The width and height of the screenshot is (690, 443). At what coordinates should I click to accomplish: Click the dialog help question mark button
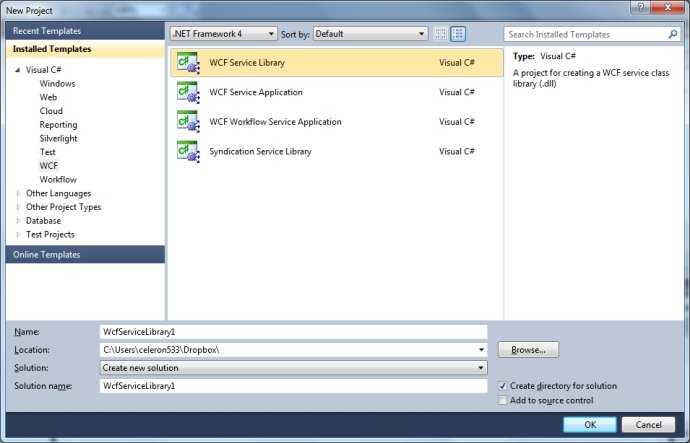click(640, 7)
